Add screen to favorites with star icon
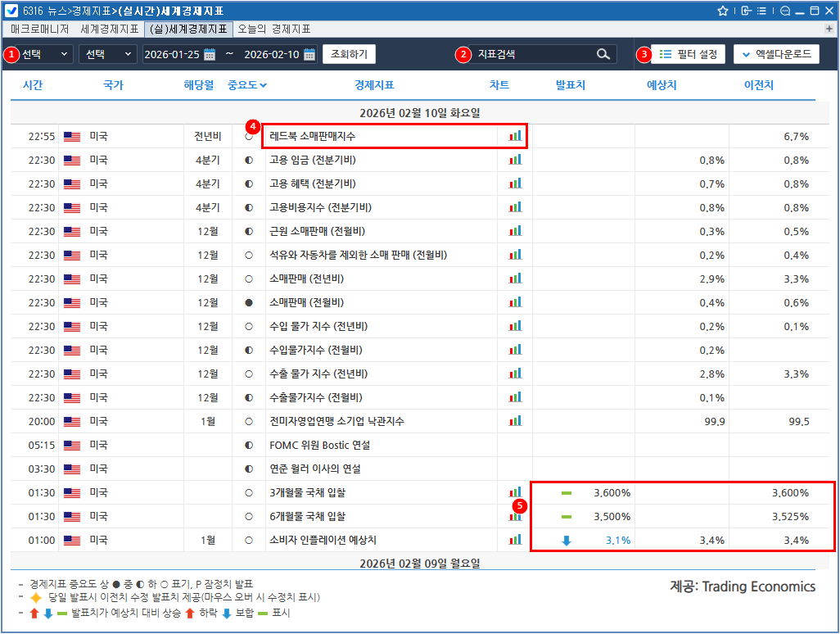This screenshot has width=840, height=634. click(x=723, y=11)
